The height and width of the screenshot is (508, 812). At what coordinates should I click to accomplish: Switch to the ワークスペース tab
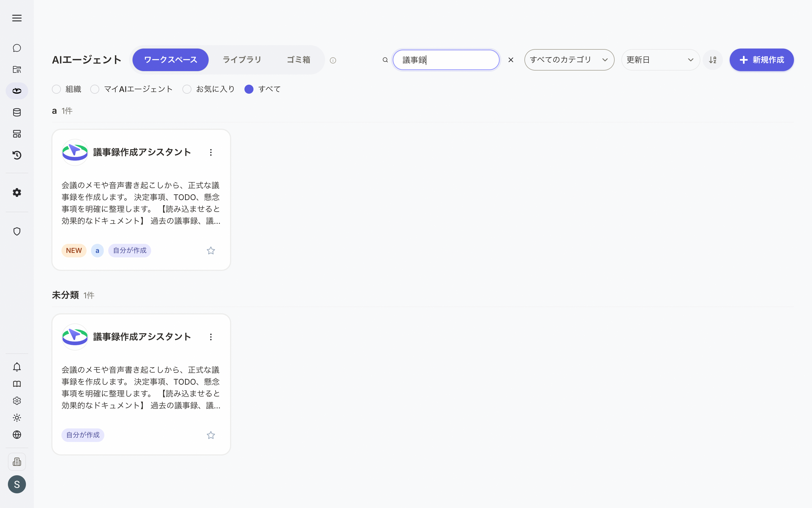pos(171,60)
